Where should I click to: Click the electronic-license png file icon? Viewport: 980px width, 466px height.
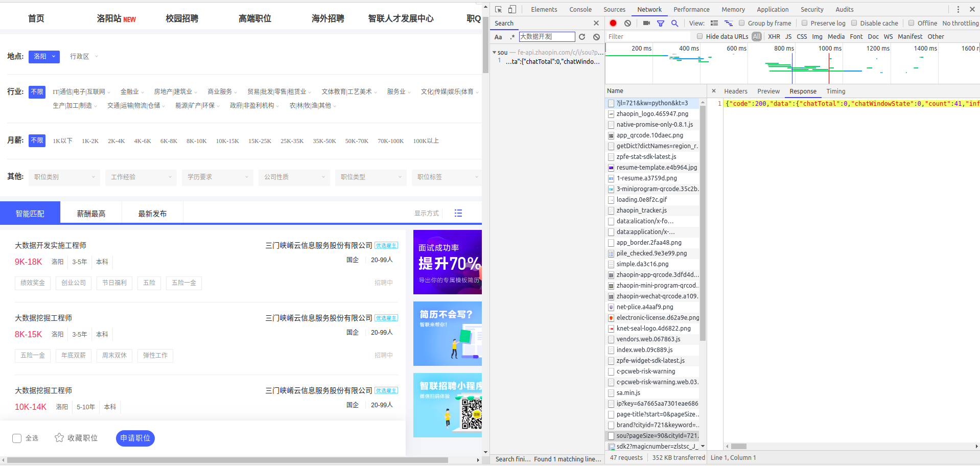coord(611,318)
